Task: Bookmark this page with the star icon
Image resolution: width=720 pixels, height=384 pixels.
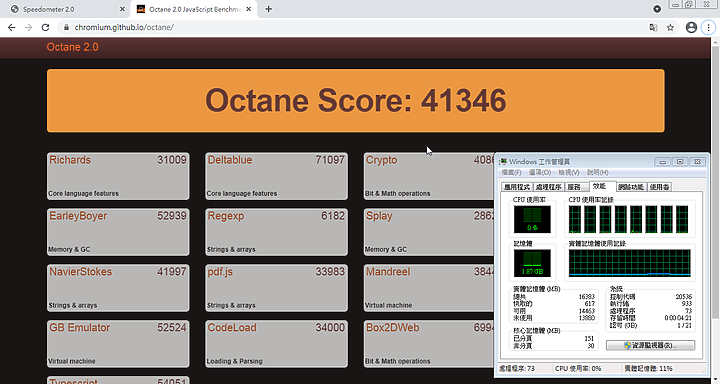Action: [670, 28]
